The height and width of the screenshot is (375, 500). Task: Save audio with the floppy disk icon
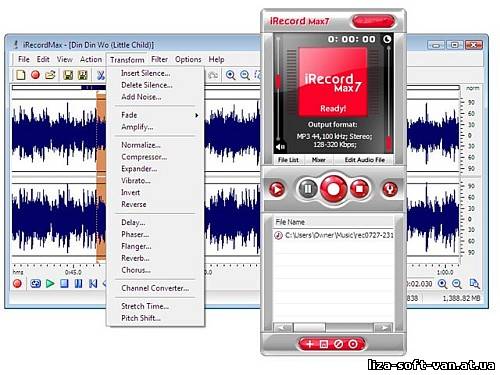[x=68, y=75]
